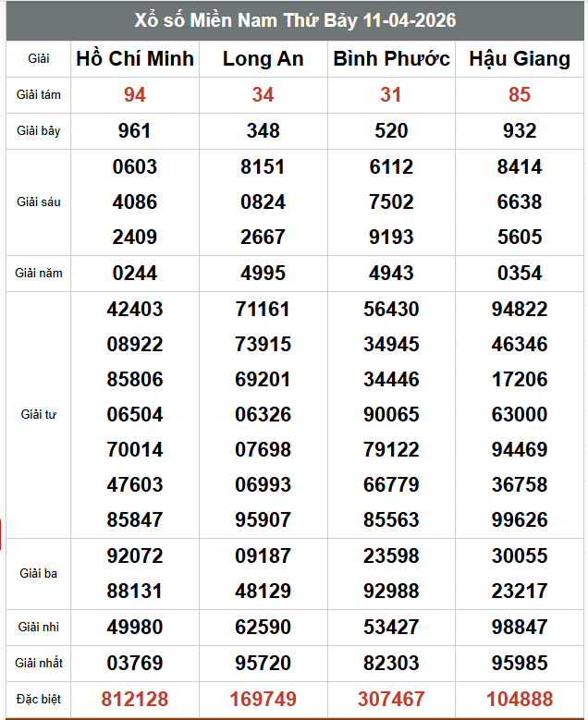
Task: Click the title Xổ số Miền Nam header
Action: click(x=296, y=20)
